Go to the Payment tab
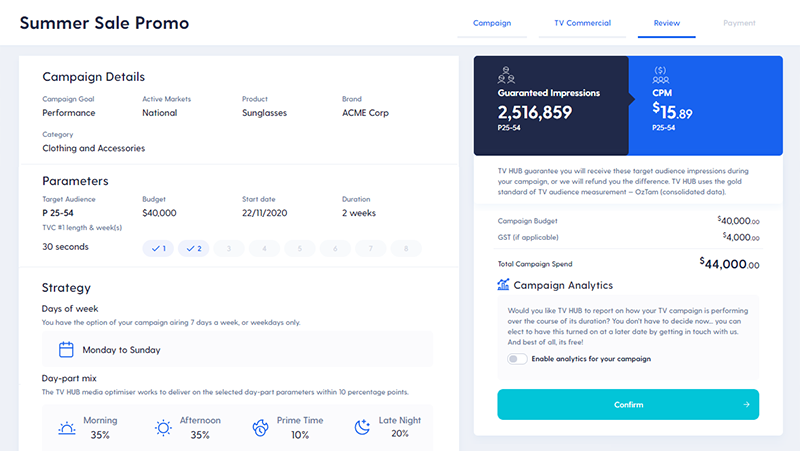The image size is (800, 451). [739, 22]
